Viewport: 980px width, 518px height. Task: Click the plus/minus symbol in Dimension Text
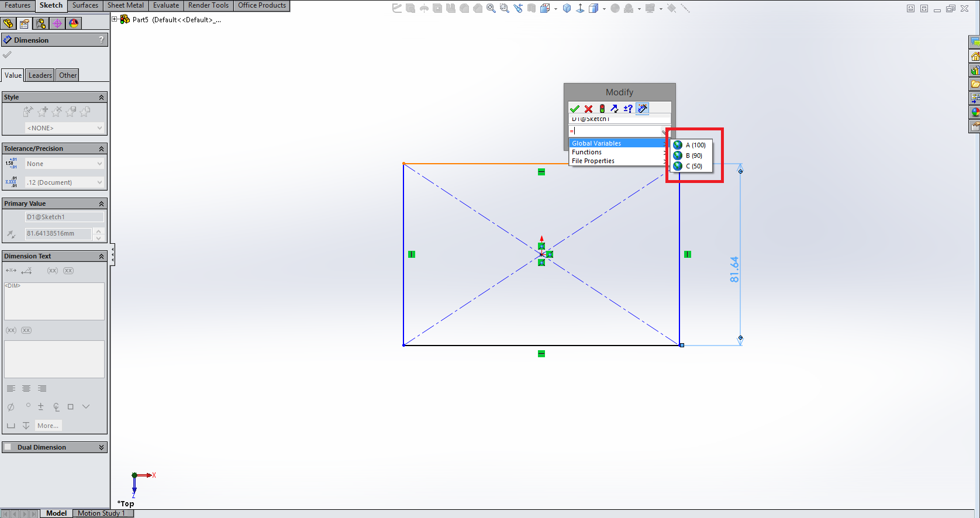pos(40,407)
